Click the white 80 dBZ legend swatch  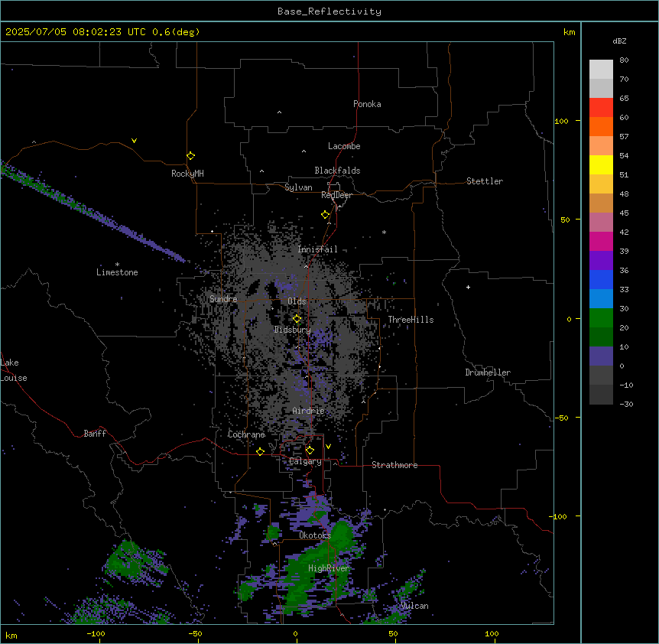pos(601,69)
